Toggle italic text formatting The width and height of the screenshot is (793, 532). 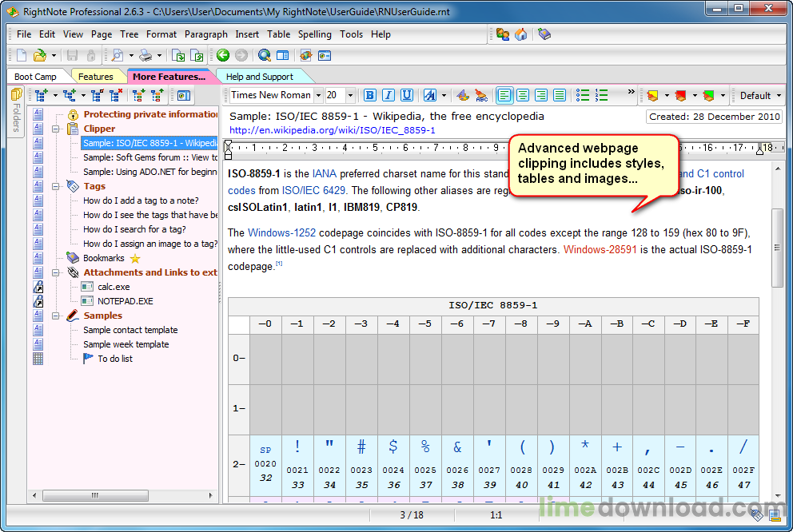[x=389, y=95]
